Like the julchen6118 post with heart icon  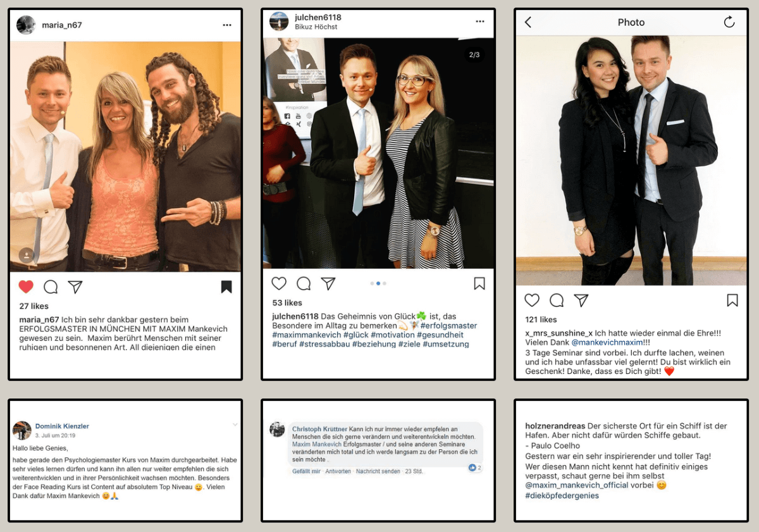pos(279,283)
